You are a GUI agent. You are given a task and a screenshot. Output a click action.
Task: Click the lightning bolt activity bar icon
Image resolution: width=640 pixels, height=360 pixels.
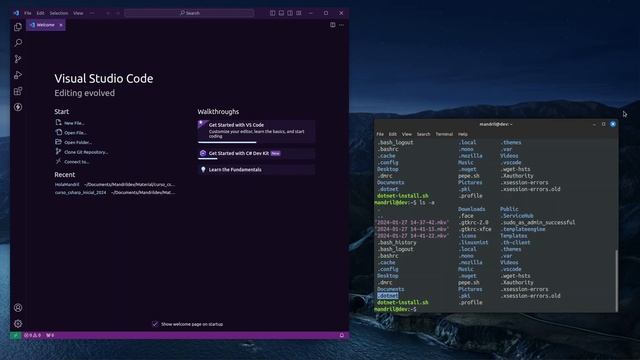18,107
